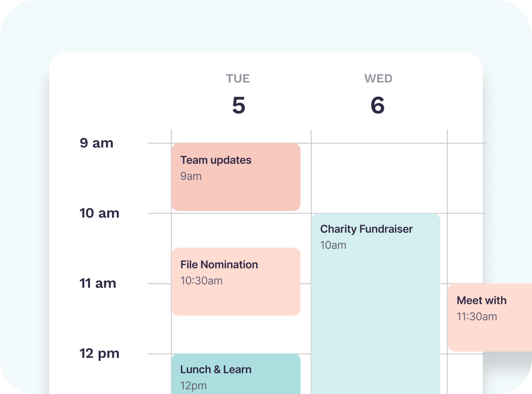The image size is (532, 394).
Task: Open the partially visible "Meet with" event
Action: coord(489,317)
